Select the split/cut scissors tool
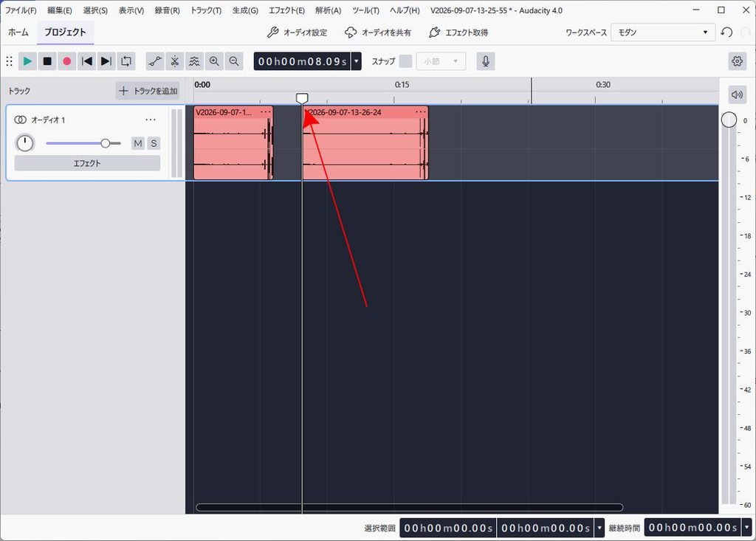 click(x=174, y=61)
